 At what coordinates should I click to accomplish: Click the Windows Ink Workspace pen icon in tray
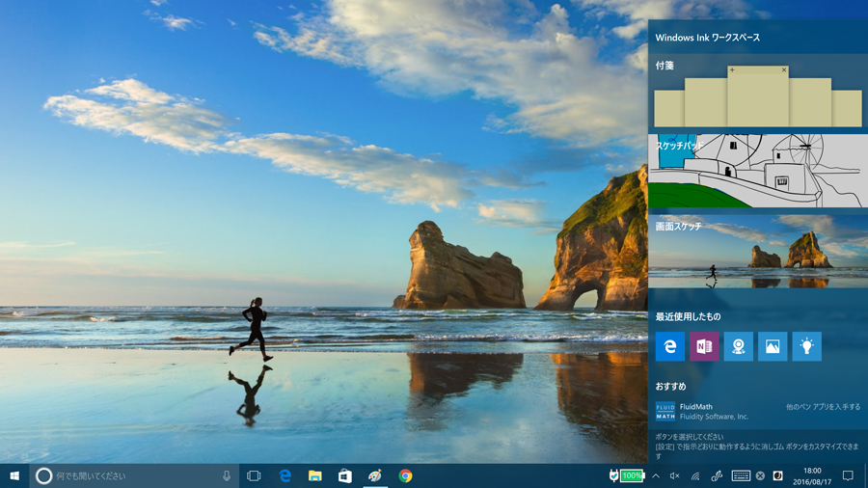717,475
